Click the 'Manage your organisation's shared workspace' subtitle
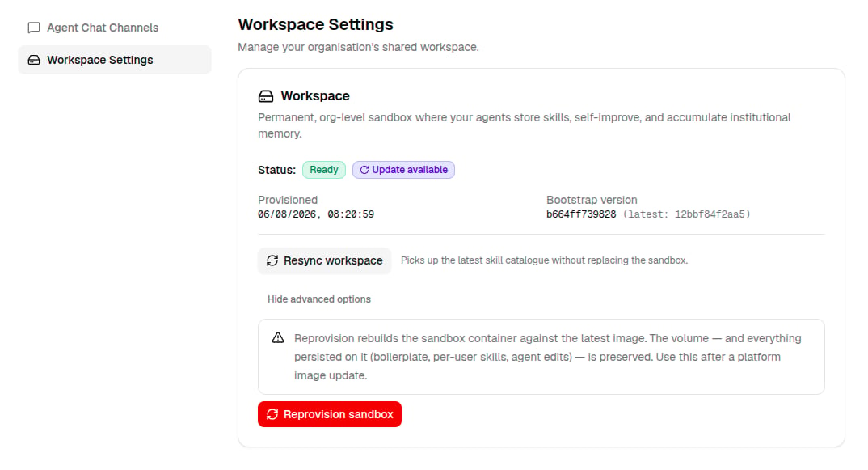 coord(358,47)
